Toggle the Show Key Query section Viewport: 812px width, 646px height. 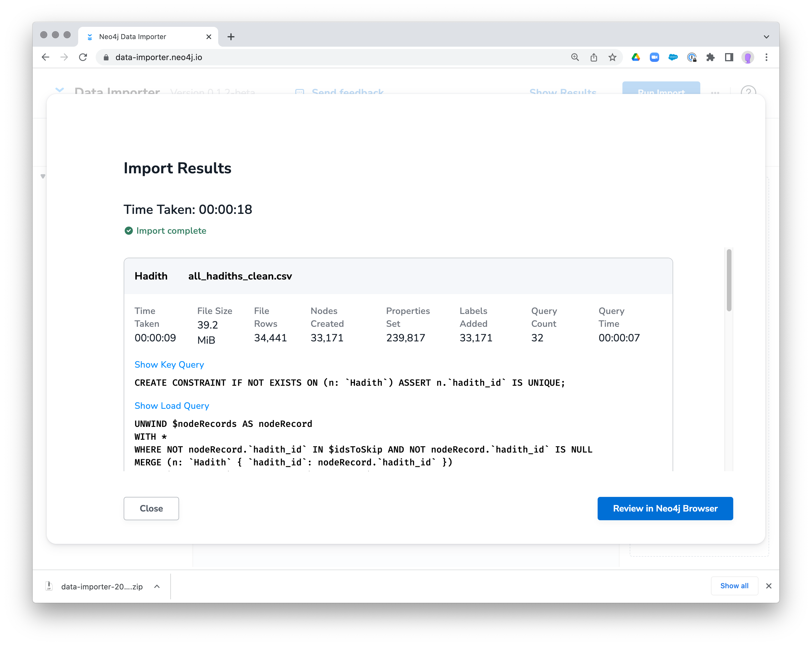click(x=169, y=365)
